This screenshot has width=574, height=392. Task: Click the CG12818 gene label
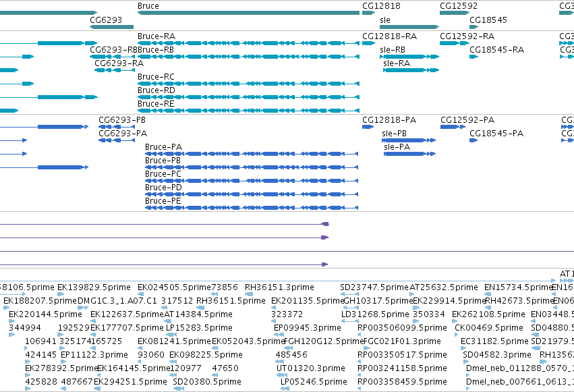382,6
